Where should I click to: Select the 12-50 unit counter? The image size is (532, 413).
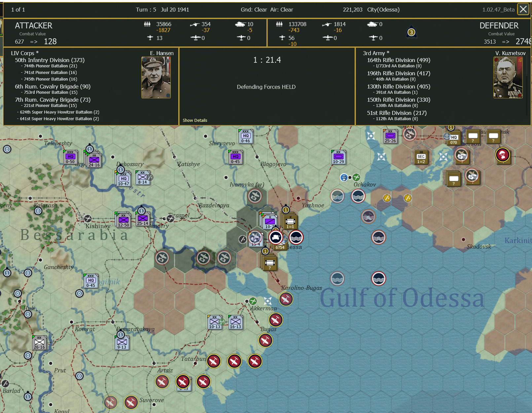coord(124,220)
